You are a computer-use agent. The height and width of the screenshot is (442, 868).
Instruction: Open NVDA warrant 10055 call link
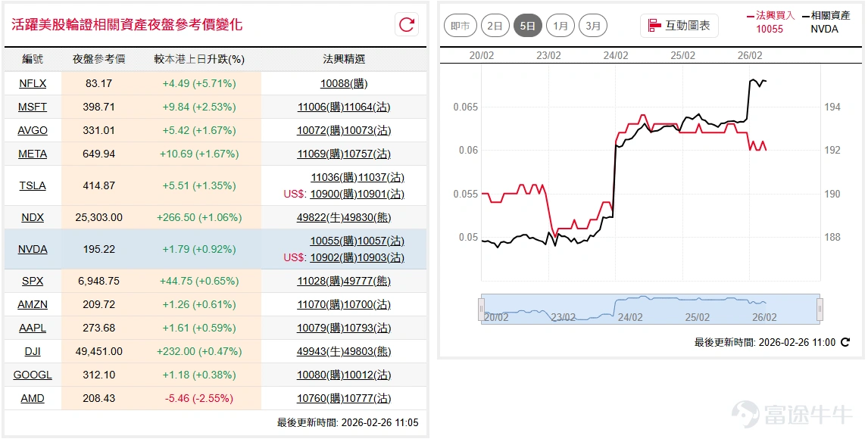(333, 241)
